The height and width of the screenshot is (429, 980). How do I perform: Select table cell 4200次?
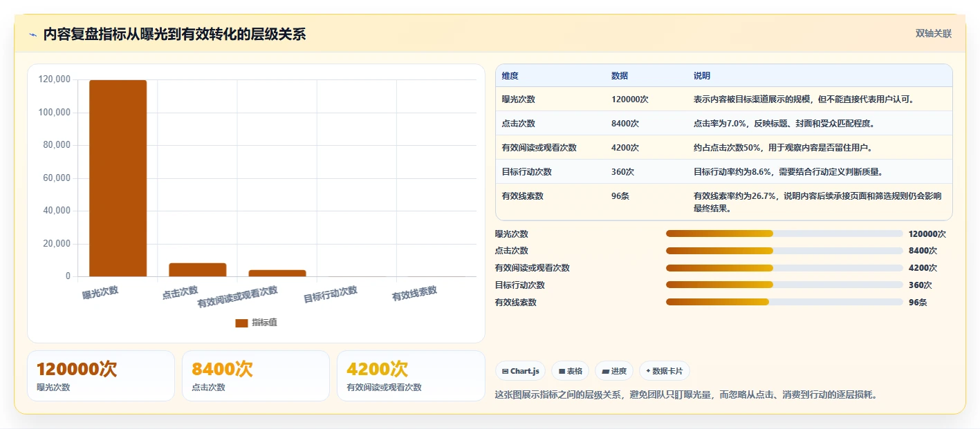coord(625,148)
